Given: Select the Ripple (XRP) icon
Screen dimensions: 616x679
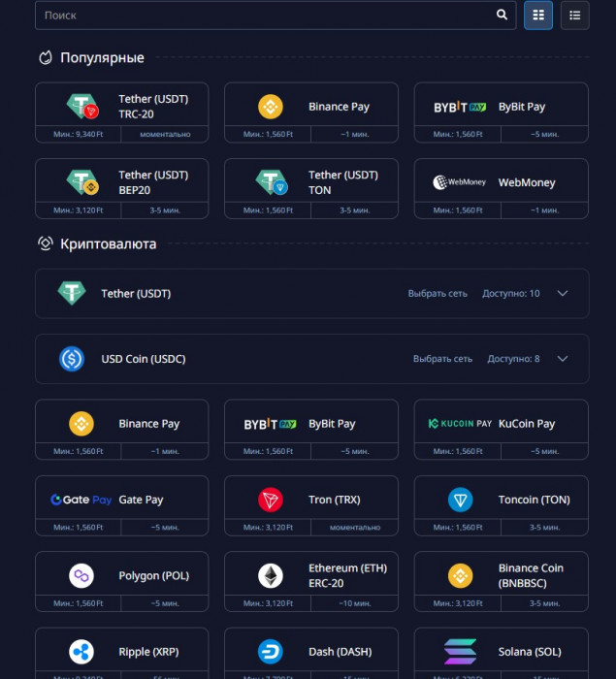Looking at the screenshot, I should tap(81, 652).
